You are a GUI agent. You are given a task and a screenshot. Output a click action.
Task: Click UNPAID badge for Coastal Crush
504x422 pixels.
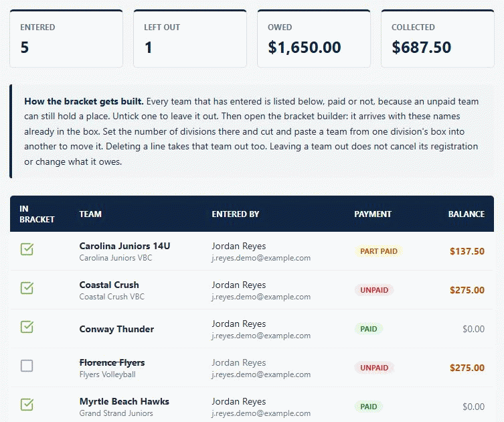374,290
